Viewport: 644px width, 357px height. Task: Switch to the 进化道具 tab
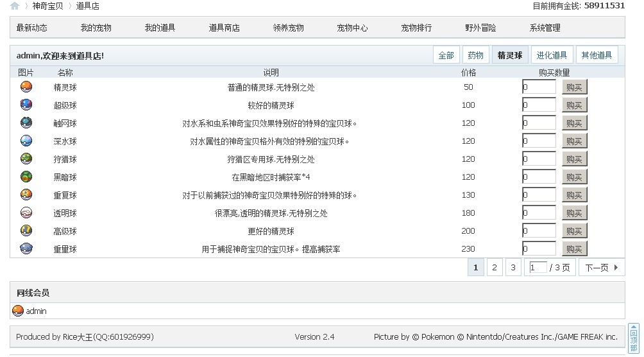pyautogui.click(x=552, y=55)
